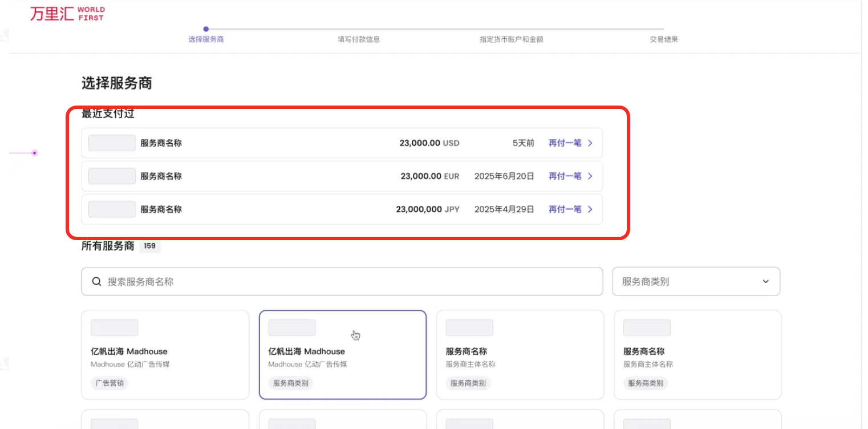Go to the 指定货币账户和金额 step
The width and height of the screenshot is (868, 429).
pyautogui.click(x=511, y=39)
